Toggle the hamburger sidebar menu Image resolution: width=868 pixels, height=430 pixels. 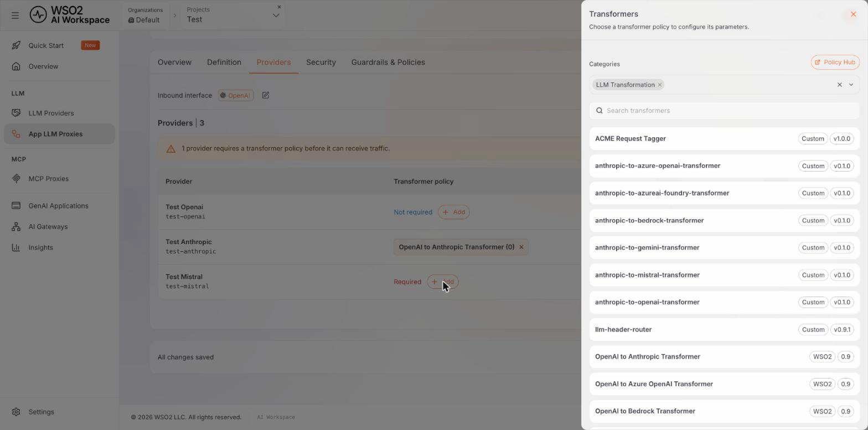[x=15, y=15]
